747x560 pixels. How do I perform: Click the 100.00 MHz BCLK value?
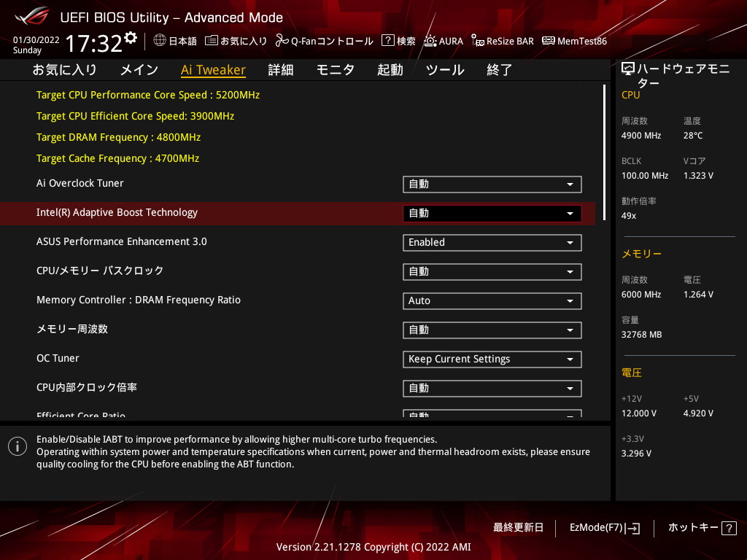pos(645,176)
